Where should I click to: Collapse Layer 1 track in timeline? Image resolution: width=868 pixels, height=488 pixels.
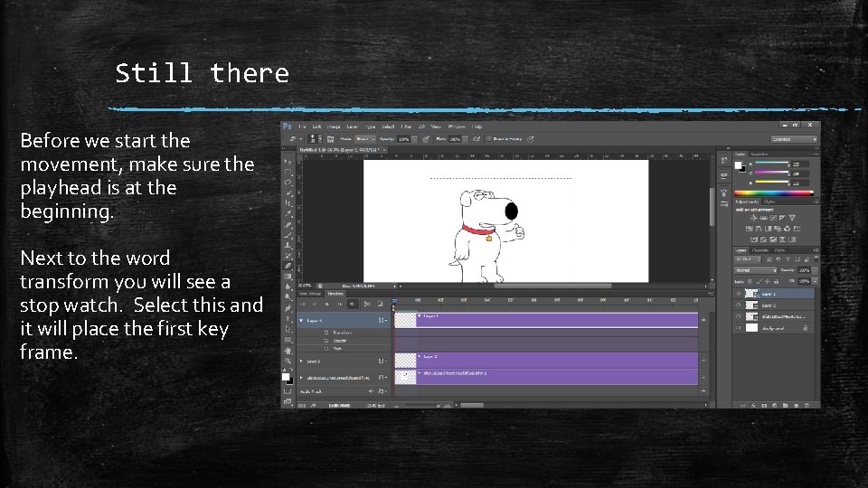click(x=301, y=320)
